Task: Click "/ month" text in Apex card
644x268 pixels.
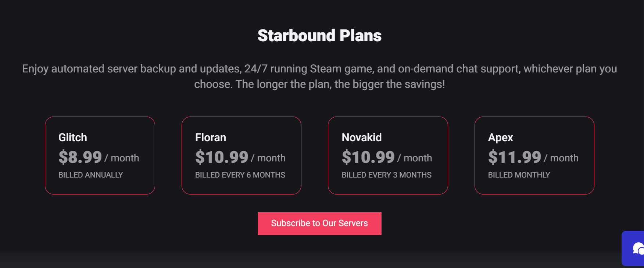Action: (561, 158)
